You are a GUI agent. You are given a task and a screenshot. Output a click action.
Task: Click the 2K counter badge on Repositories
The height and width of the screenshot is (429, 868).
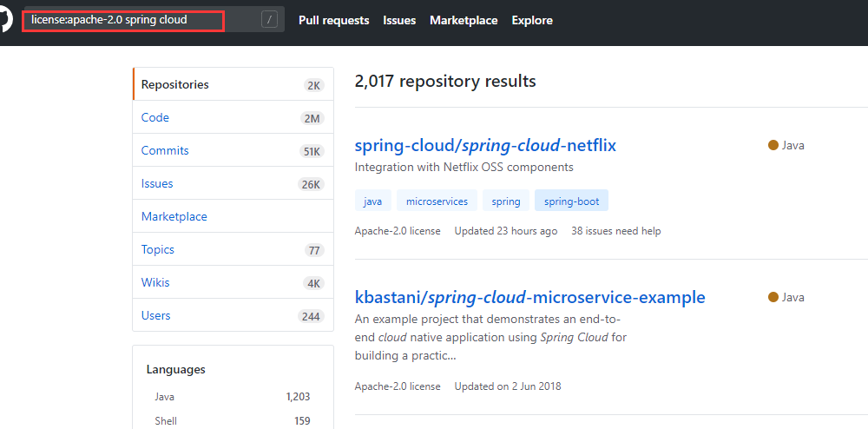(x=314, y=85)
